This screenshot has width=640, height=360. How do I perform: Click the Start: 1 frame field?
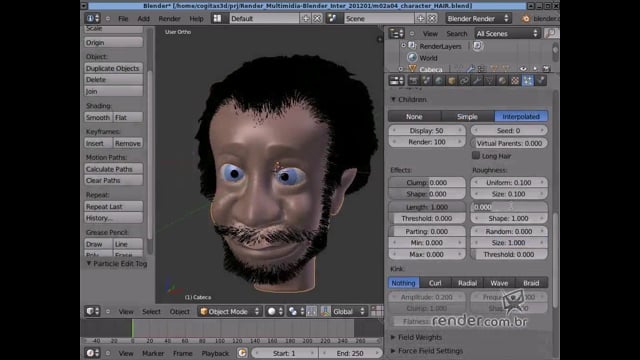click(284, 353)
